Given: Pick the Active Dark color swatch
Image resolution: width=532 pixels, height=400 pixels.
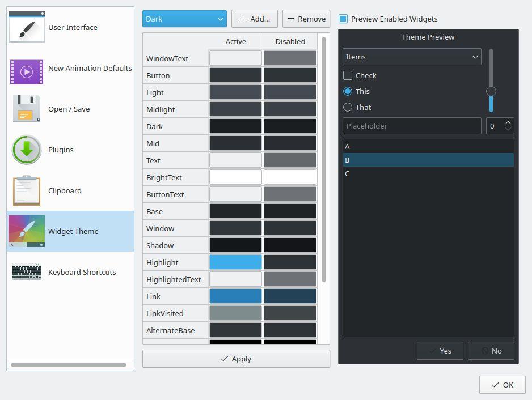Looking at the screenshot, I should tap(235, 126).
